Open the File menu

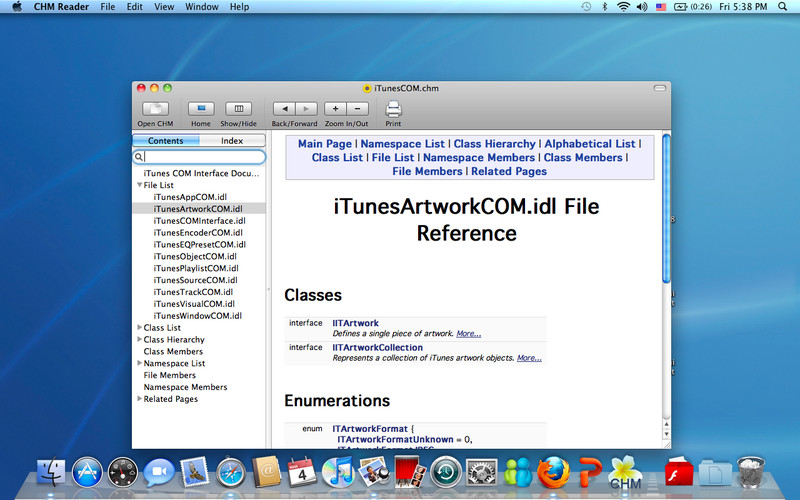pyautogui.click(x=108, y=7)
